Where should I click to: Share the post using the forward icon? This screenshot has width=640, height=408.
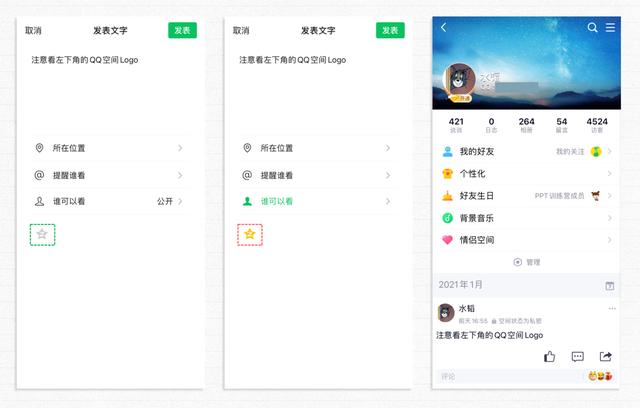606,356
